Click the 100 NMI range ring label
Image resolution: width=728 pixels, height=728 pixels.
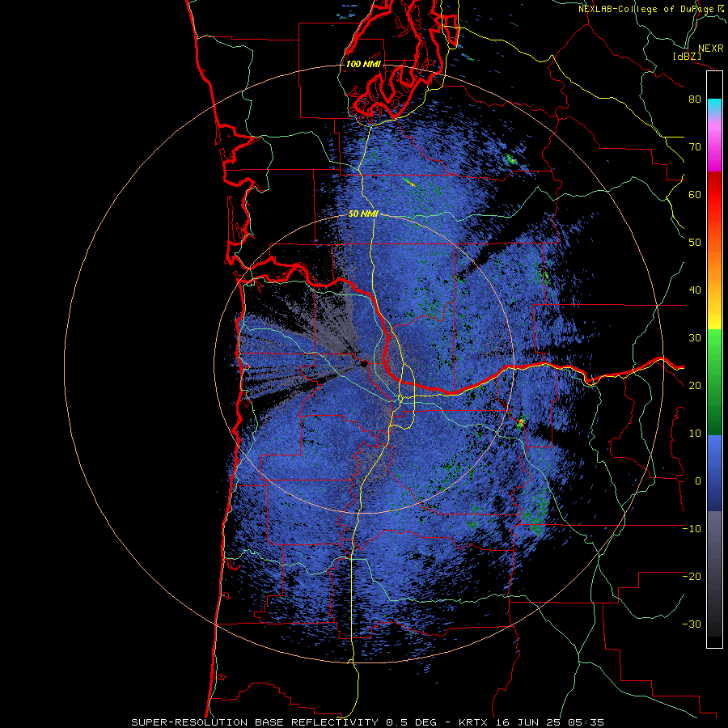pyautogui.click(x=363, y=64)
